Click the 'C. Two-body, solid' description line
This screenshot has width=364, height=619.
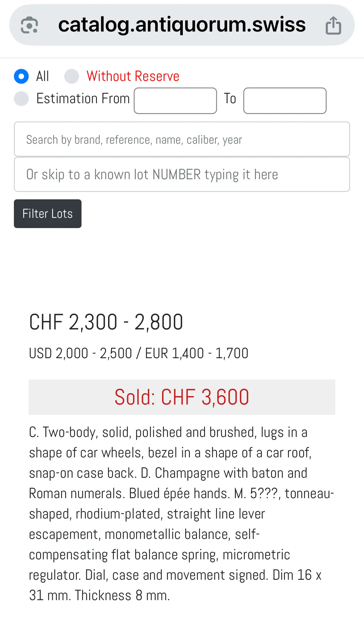[x=168, y=432]
